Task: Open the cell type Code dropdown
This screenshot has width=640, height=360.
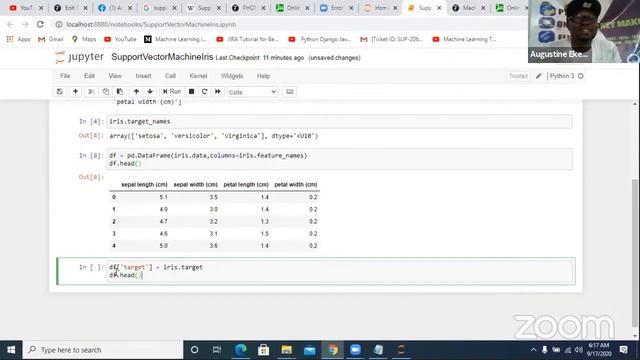Action: [252, 92]
